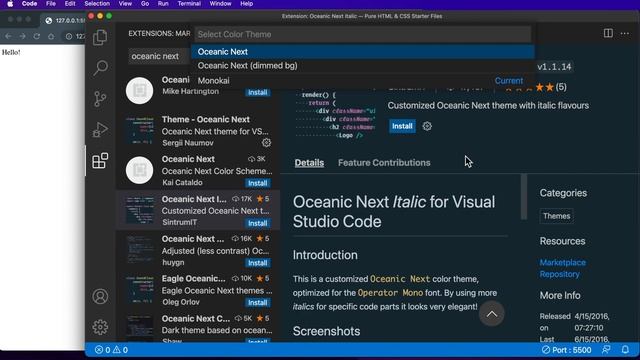Click the details page vertical scrollbar
640x360 pixels.
click(524, 197)
